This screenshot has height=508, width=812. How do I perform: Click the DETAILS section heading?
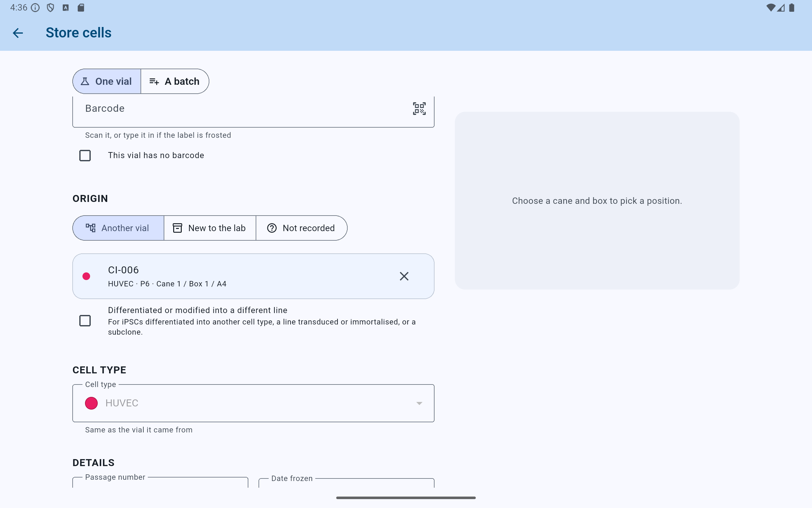pos(94,463)
